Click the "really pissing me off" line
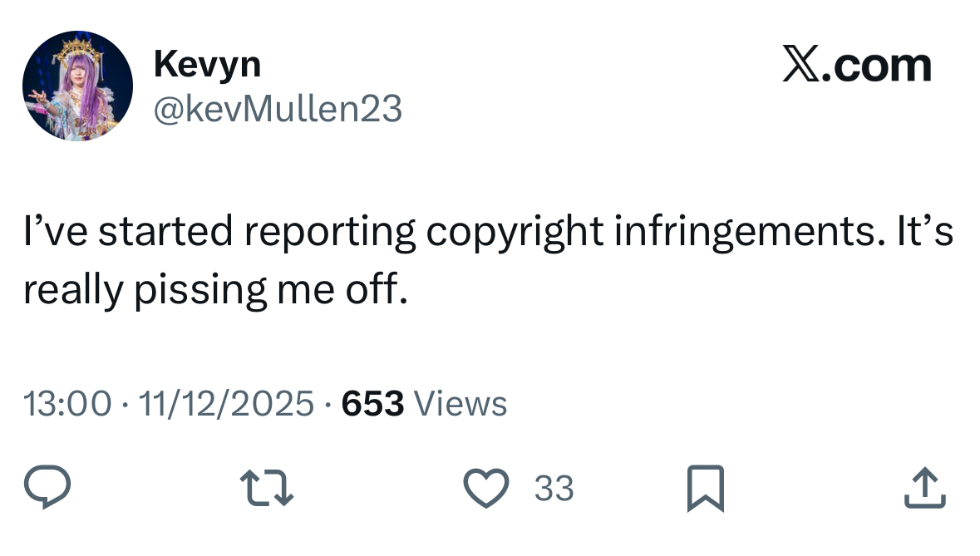Image resolution: width=980 pixels, height=556 pixels. click(215, 290)
